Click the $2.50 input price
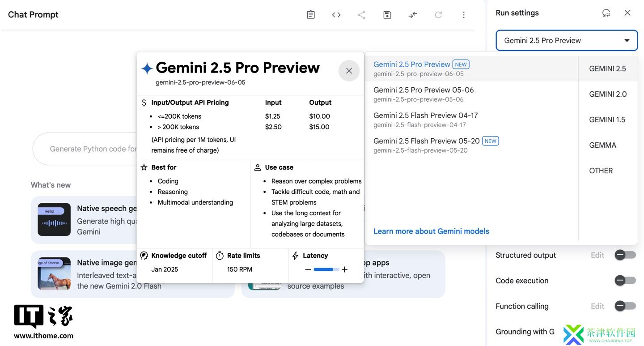The image size is (644, 346). [x=273, y=127]
